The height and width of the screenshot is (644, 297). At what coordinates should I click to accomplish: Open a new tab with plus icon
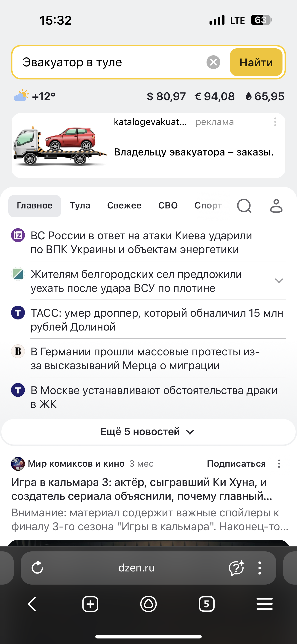90,604
